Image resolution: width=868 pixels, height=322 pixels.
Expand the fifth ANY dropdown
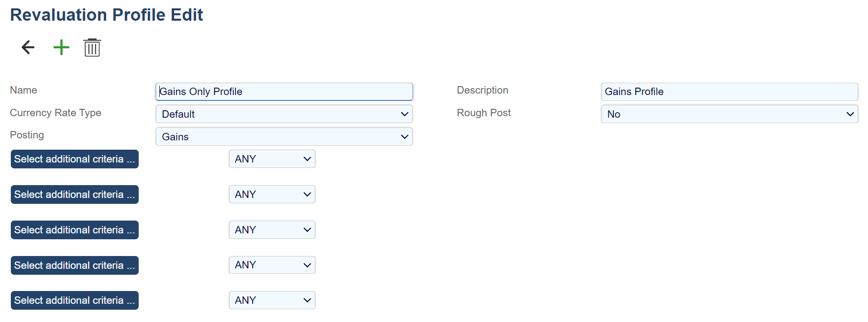point(272,300)
